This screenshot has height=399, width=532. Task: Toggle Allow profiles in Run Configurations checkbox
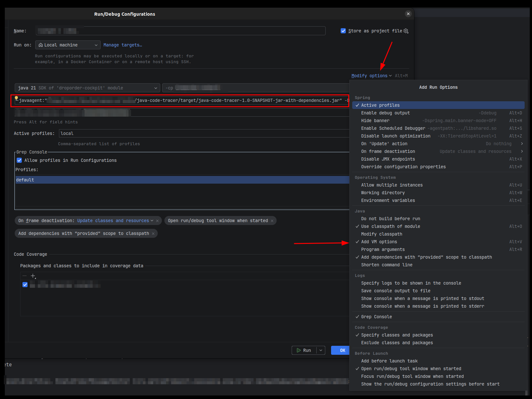(19, 160)
